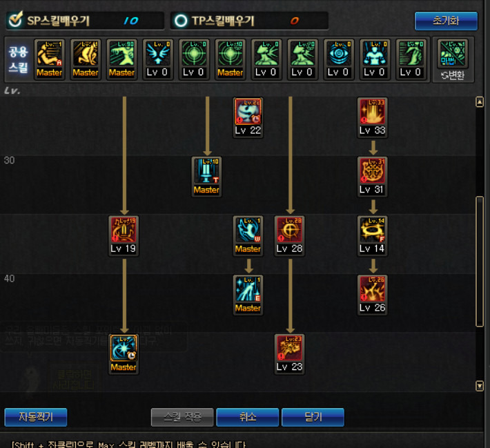Image resolution: width=490 pixels, height=448 pixels.
Task: Click the Lv 22 skill icon
Action: [x=248, y=112]
